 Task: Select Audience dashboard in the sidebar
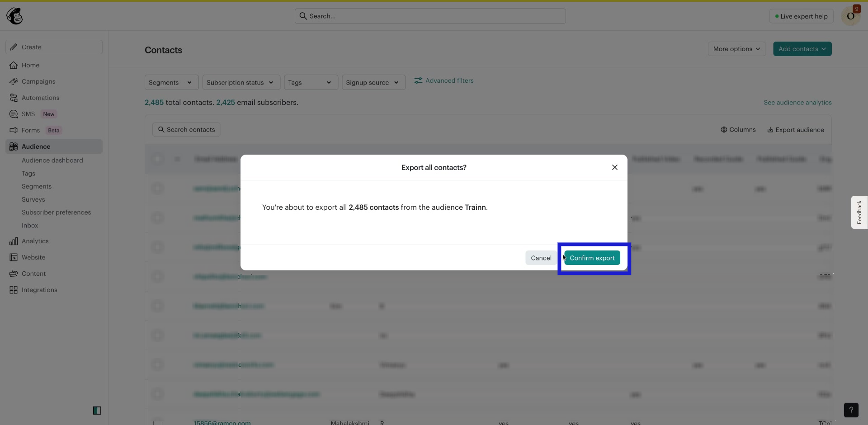(x=52, y=160)
